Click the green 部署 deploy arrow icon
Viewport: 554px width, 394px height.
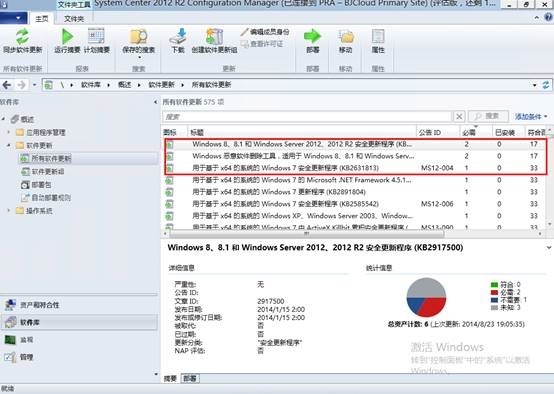point(312,36)
